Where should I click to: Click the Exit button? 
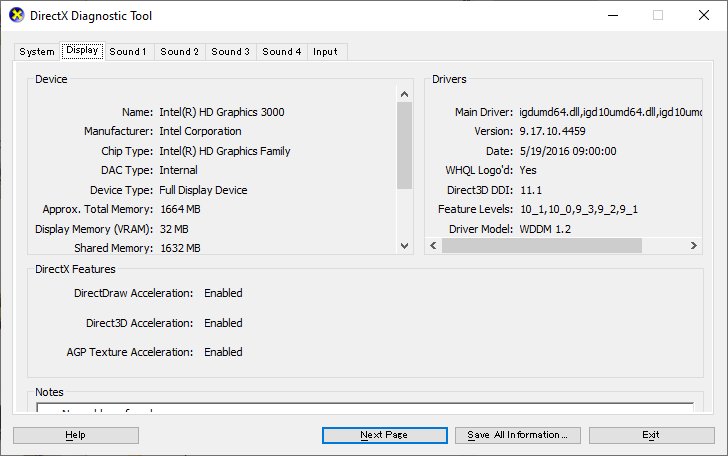[651, 435]
